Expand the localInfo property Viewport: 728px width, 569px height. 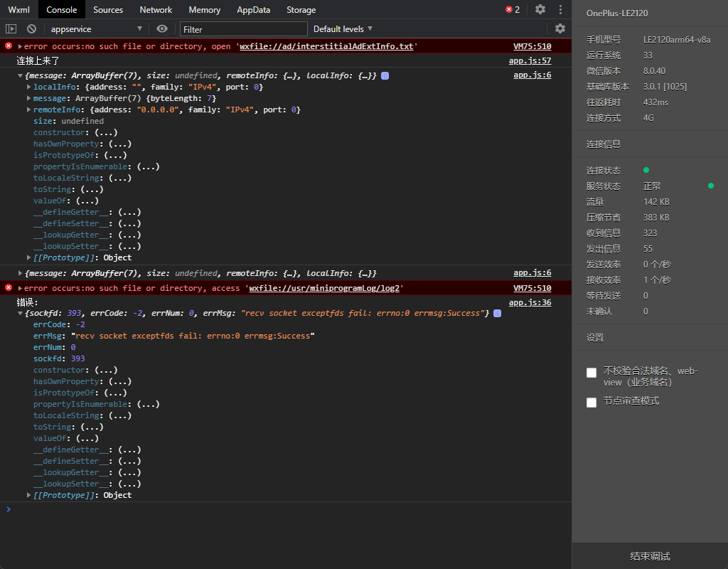pos(28,87)
